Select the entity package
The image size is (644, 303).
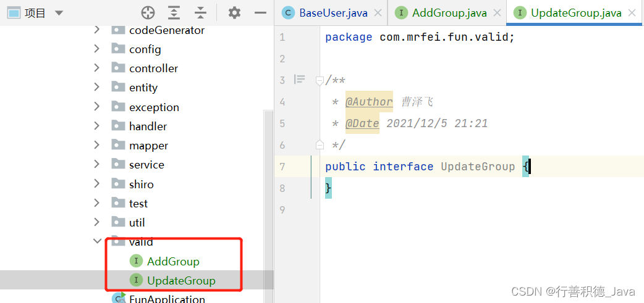coord(143,88)
